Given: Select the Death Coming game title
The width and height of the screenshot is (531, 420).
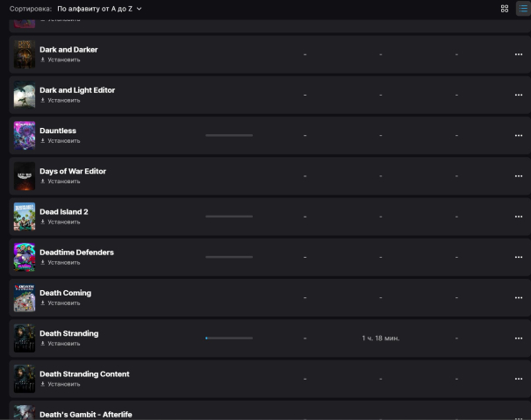Looking at the screenshot, I should click(65, 293).
